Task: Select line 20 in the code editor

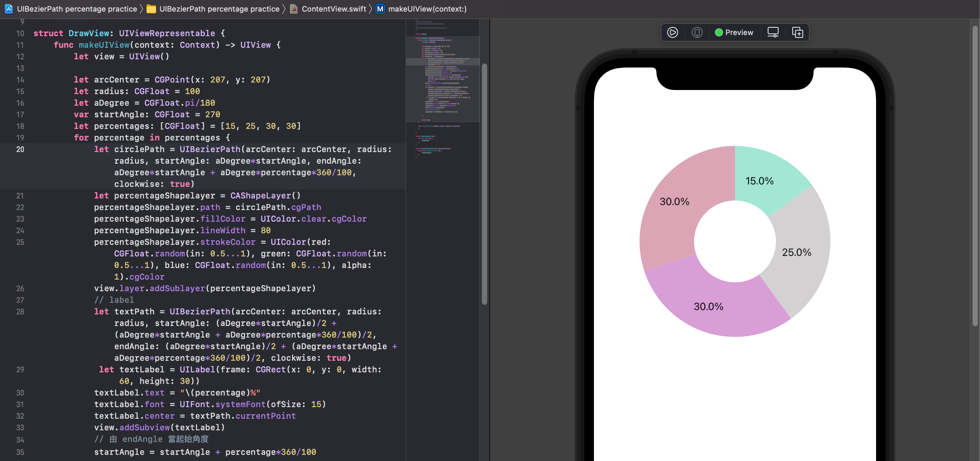Action: [20, 150]
